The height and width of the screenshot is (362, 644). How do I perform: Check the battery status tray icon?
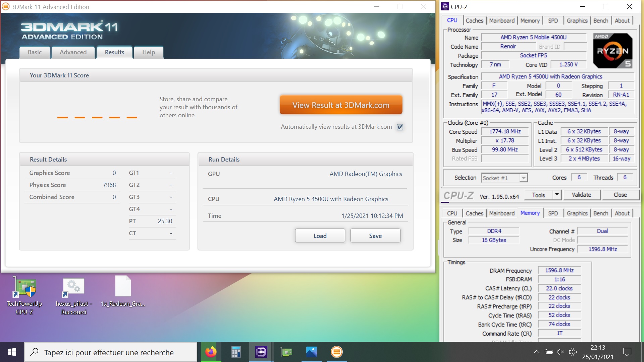coord(549,352)
